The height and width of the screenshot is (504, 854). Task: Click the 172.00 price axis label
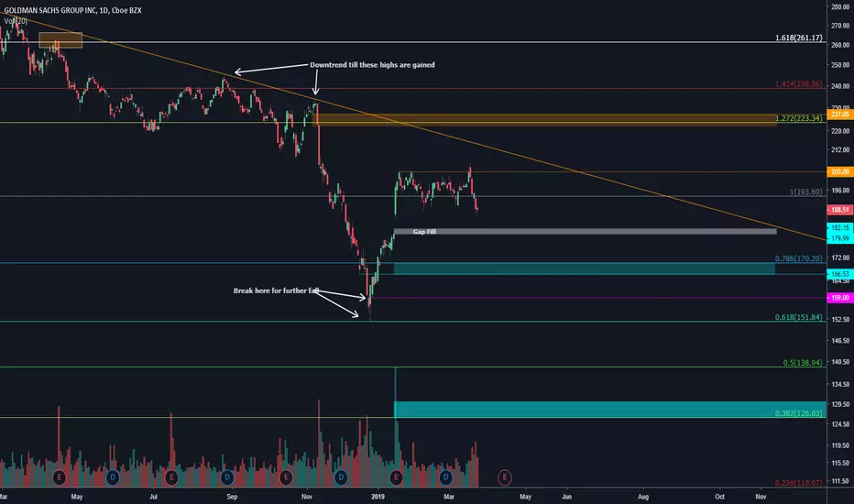(x=840, y=257)
